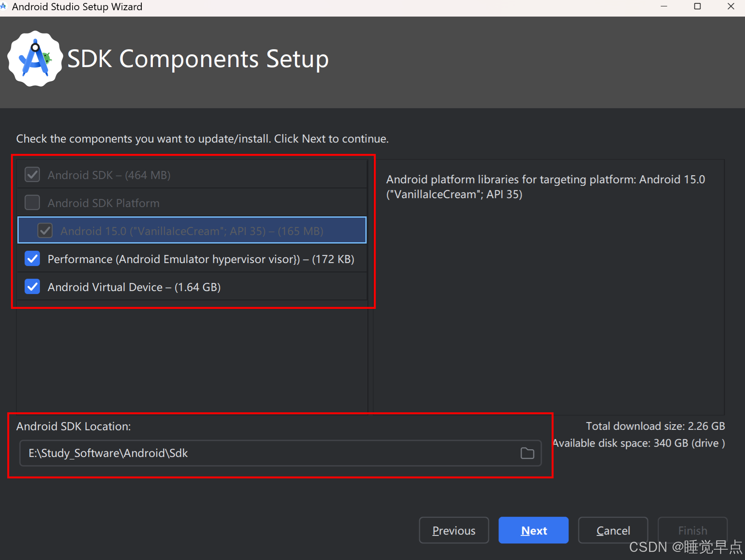Click the Android Studio Setup Wizard title text
The width and height of the screenshot is (745, 560).
(x=77, y=6)
